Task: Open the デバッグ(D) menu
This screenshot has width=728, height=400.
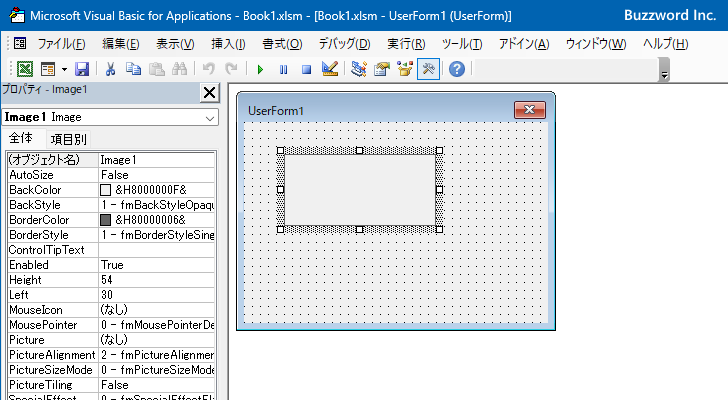Action: coord(344,44)
